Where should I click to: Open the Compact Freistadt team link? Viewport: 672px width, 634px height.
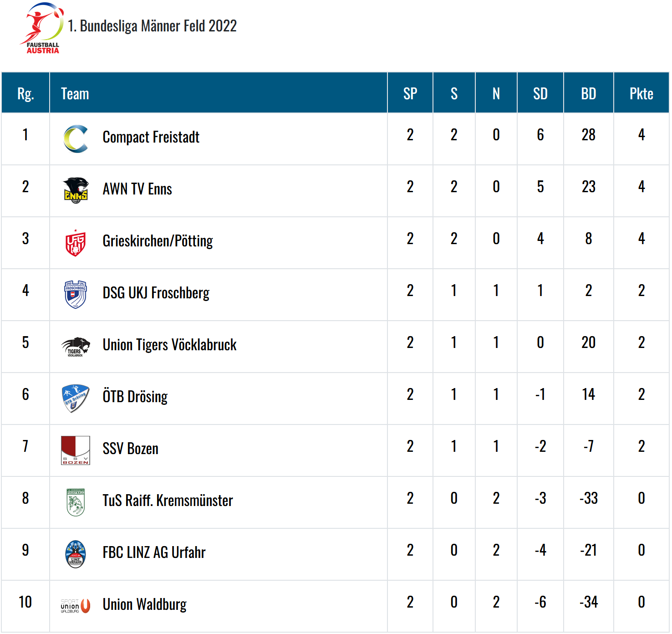coord(151,137)
